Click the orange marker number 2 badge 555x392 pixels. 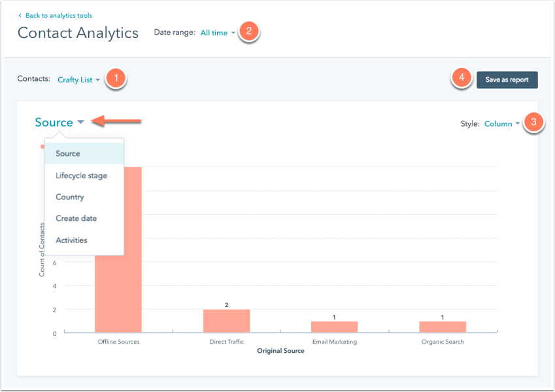click(248, 31)
